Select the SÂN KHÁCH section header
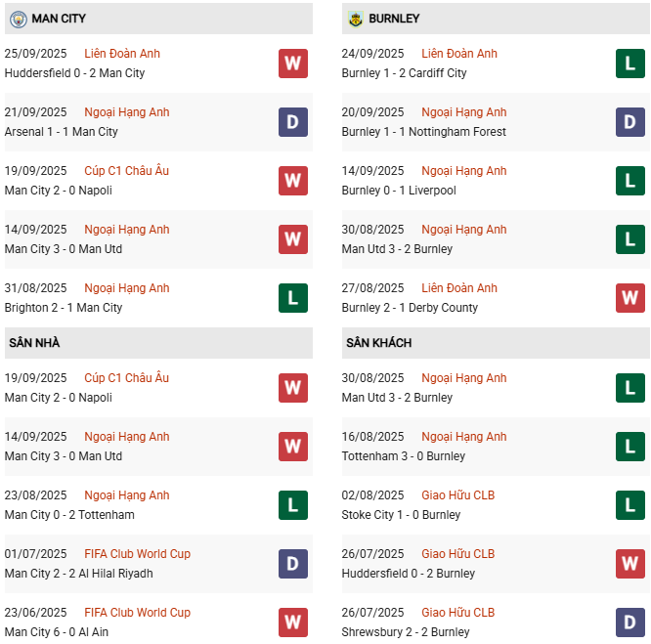 pyautogui.click(x=378, y=343)
